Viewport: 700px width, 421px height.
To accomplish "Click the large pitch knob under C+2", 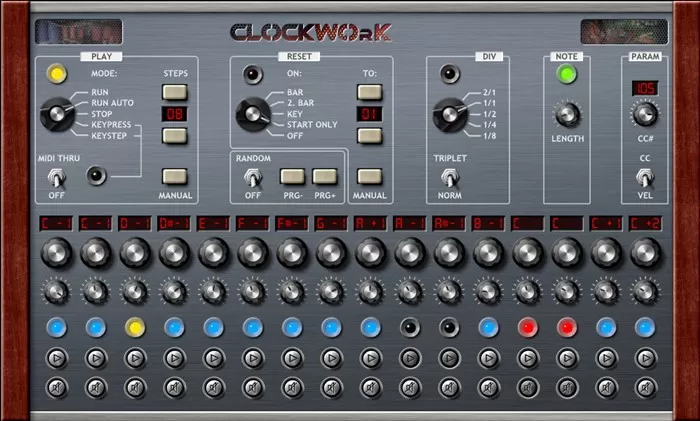I will 646,253.
